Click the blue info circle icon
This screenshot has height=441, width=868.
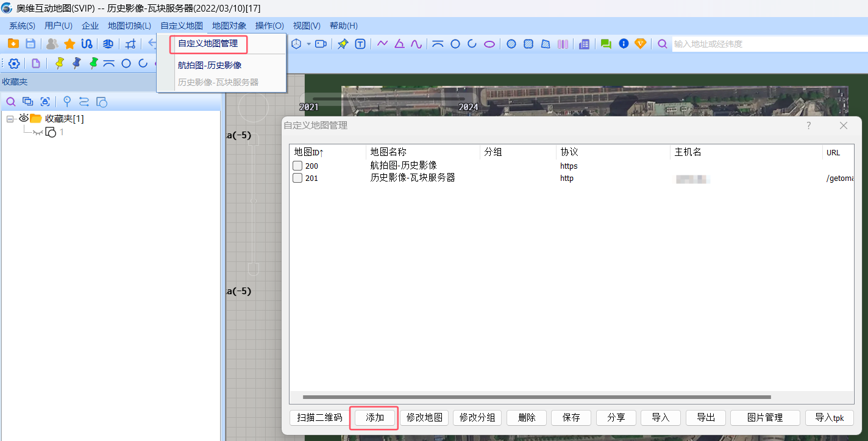pos(624,44)
